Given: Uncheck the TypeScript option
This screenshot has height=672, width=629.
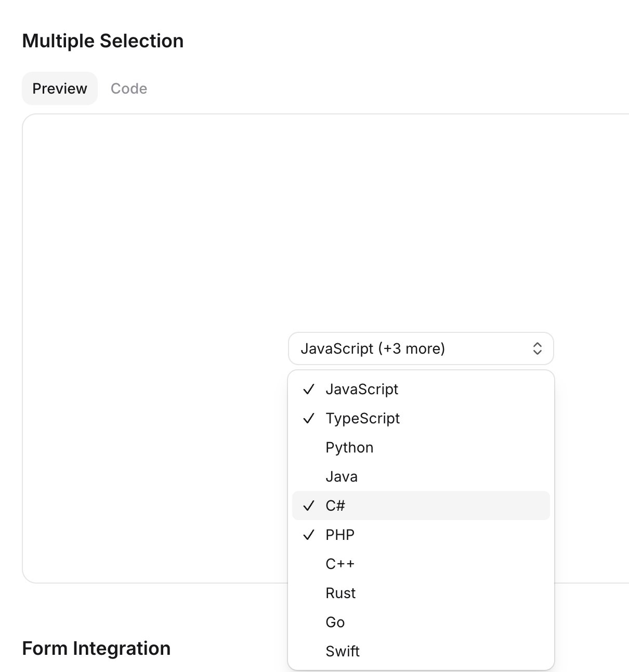Looking at the screenshot, I should (421, 418).
